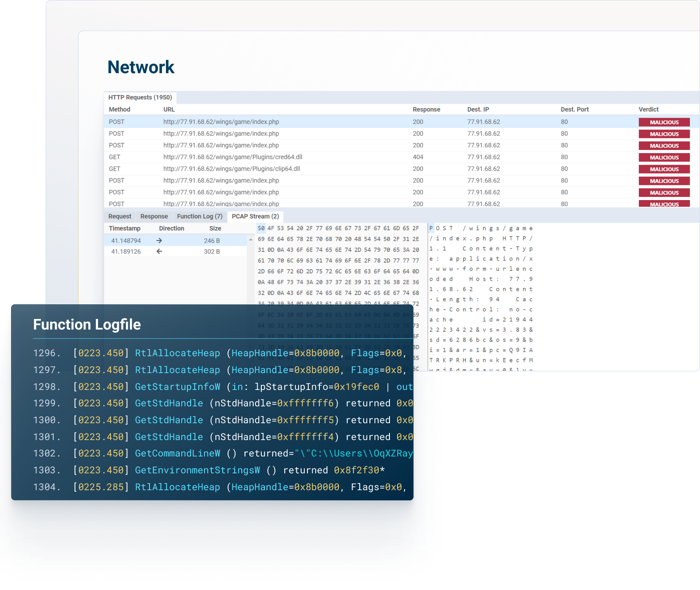700x590 pixels.
Task: Click GetStartupInfoW on log line 1298
Action: click(x=177, y=387)
